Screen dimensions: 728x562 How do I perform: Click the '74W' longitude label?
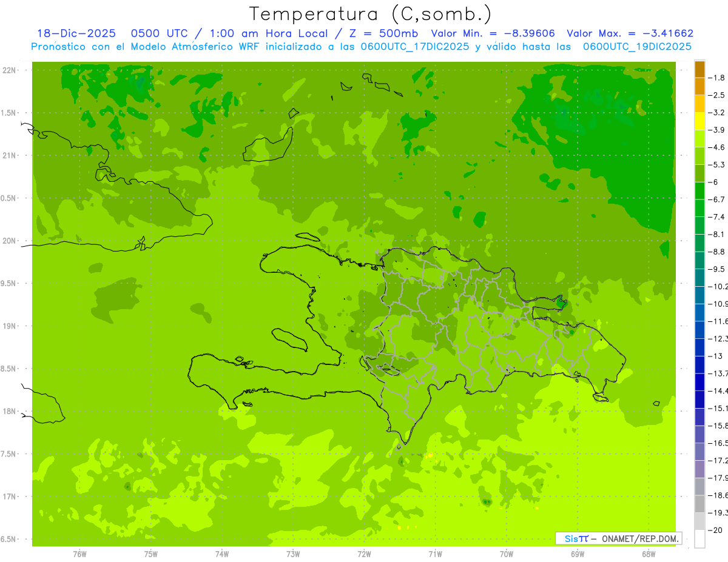222,554
